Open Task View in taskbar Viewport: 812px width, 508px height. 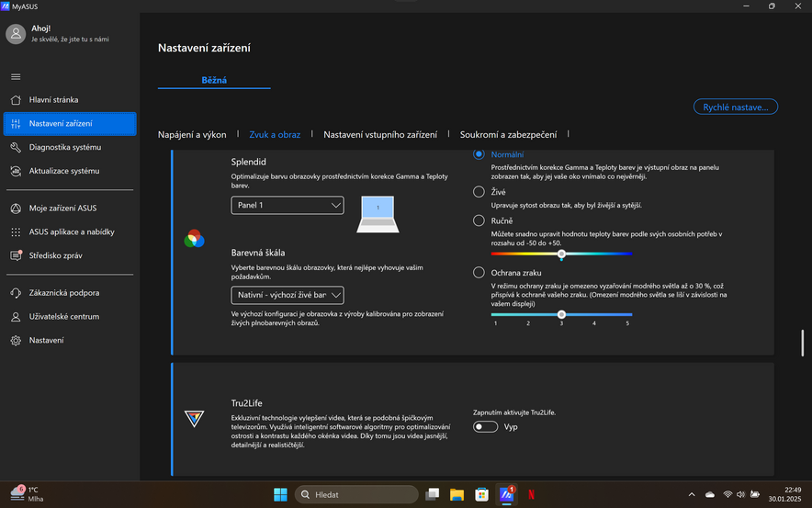(x=432, y=494)
